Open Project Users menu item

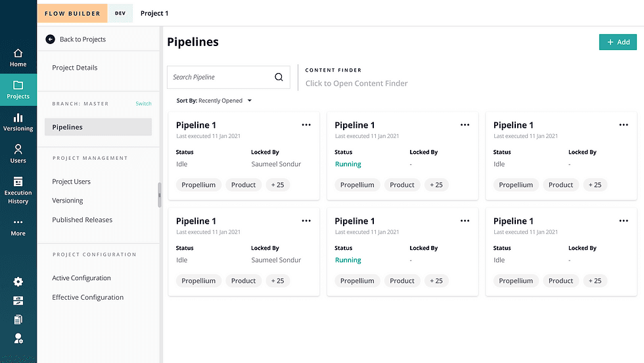tap(72, 181)
